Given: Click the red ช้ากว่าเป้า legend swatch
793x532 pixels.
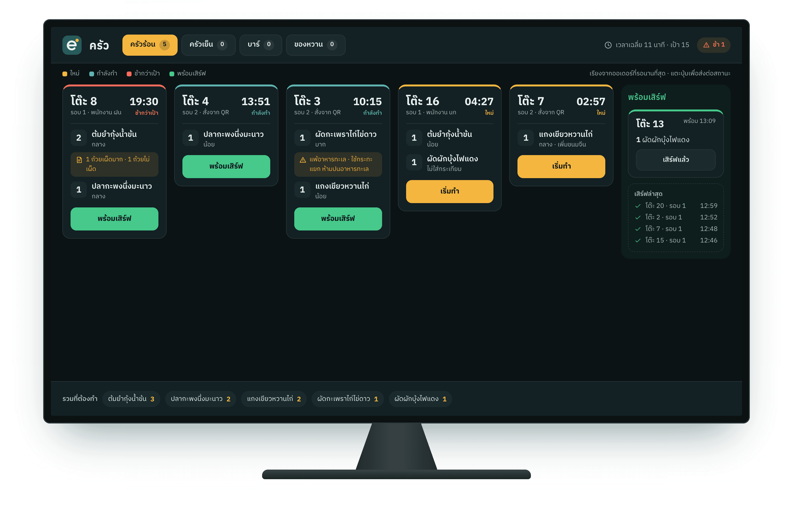Looking at the screenshot, I should (x=129, y=74).
